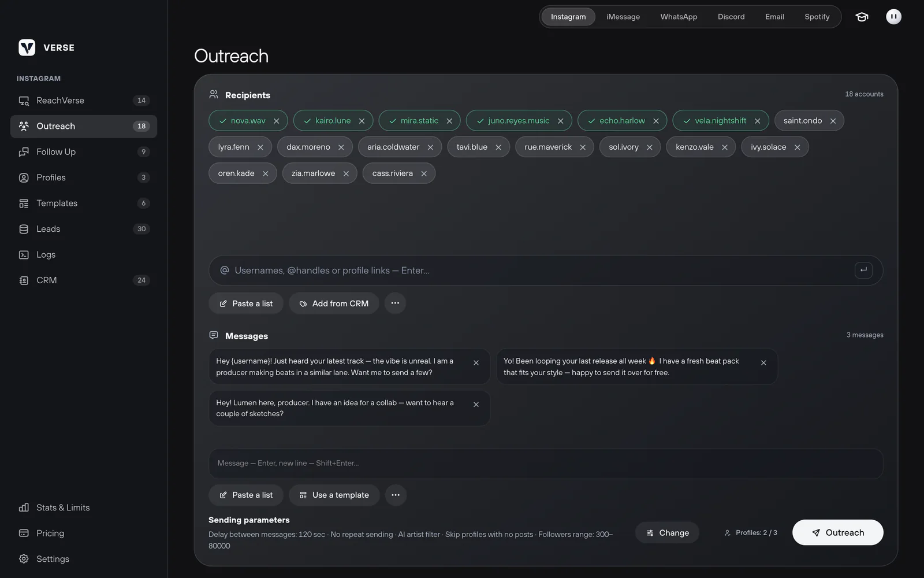Click Paste a list under recipients
924x578 pixels.
coord(246,303)
